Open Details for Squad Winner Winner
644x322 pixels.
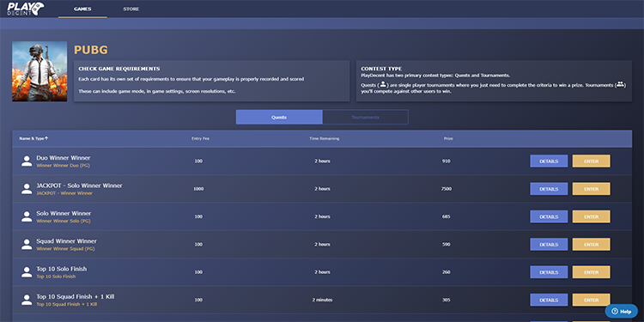click(x=549, y=245)
